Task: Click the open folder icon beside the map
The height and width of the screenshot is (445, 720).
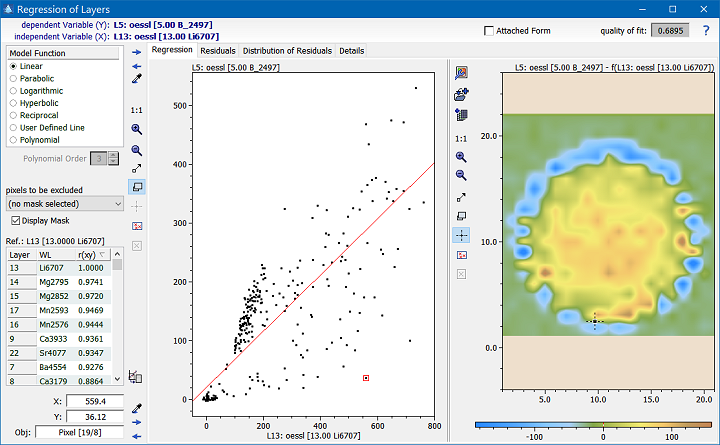Action: coord(461,94)
